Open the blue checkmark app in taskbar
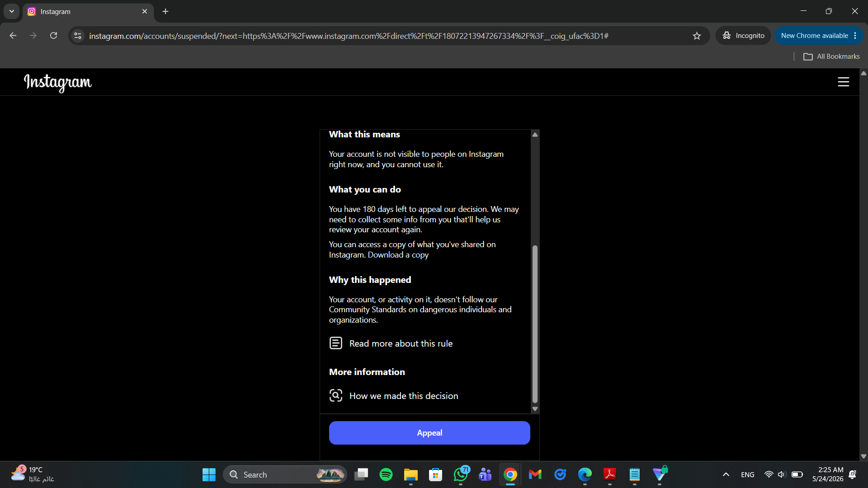Viewport: 868px width, 488px height. point(560,474)
